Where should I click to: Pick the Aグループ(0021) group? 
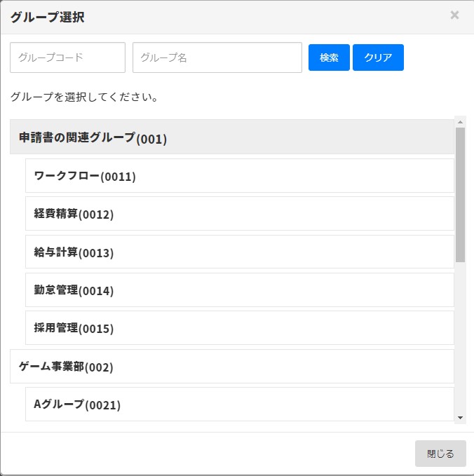(x=239, y=404)
